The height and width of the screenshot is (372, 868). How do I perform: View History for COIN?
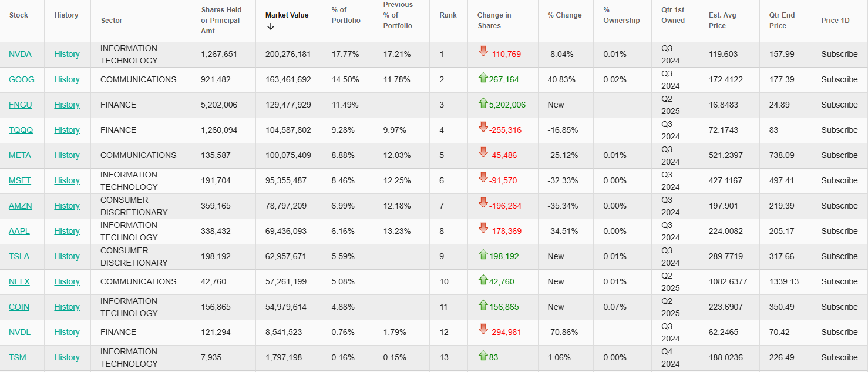tap(67, 307)
